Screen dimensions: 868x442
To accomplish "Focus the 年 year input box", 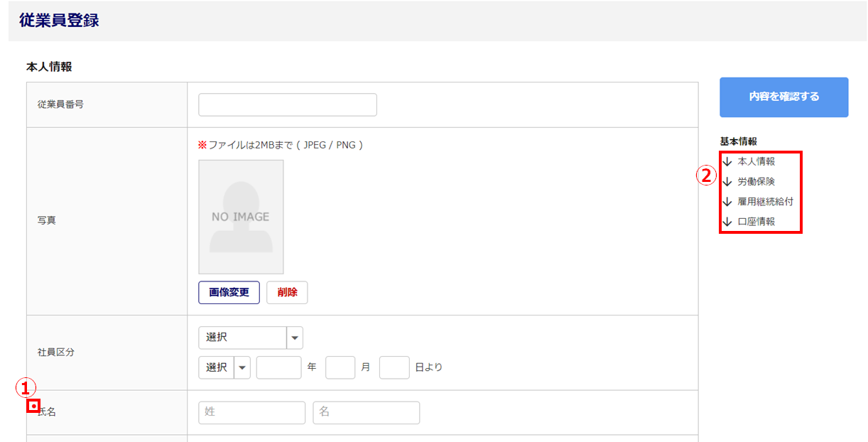I will click(x=278, y=367).
